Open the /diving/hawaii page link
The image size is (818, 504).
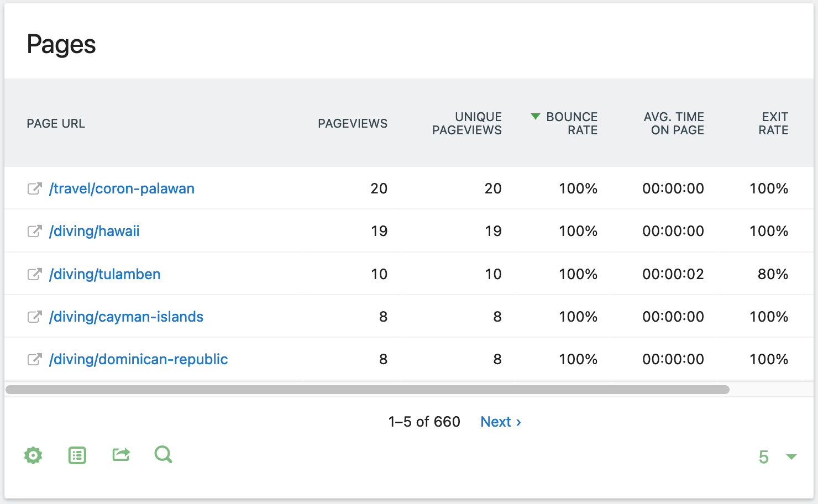95,231
